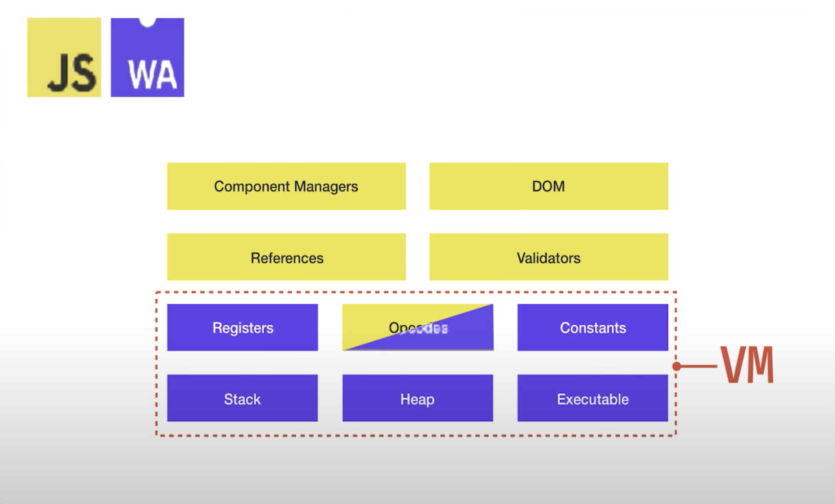Screen dimensions: 835x504
Task: Select the Executable box
Action: tap(592, 398)
